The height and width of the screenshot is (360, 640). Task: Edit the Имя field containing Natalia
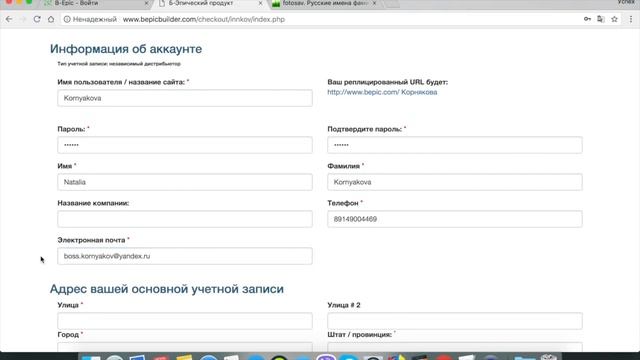(185, 182)
